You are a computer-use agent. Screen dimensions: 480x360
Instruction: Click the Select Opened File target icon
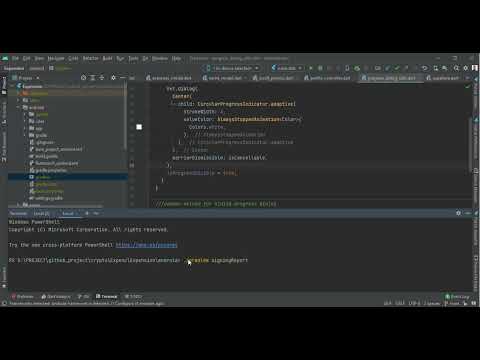83,78
